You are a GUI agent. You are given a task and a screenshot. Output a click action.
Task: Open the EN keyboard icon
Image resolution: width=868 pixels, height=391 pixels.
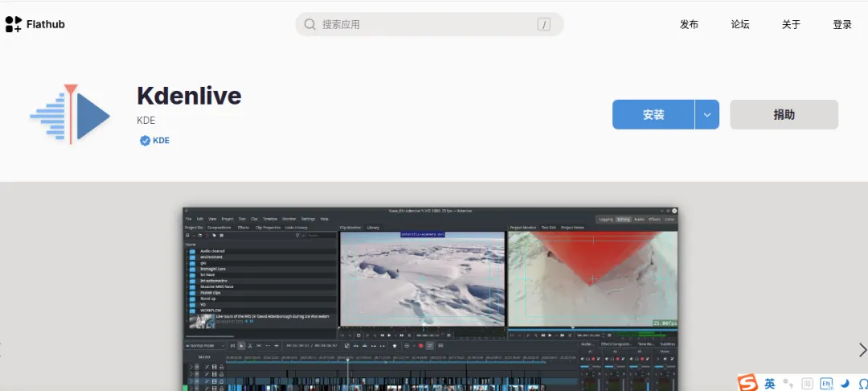pos(826,383)
